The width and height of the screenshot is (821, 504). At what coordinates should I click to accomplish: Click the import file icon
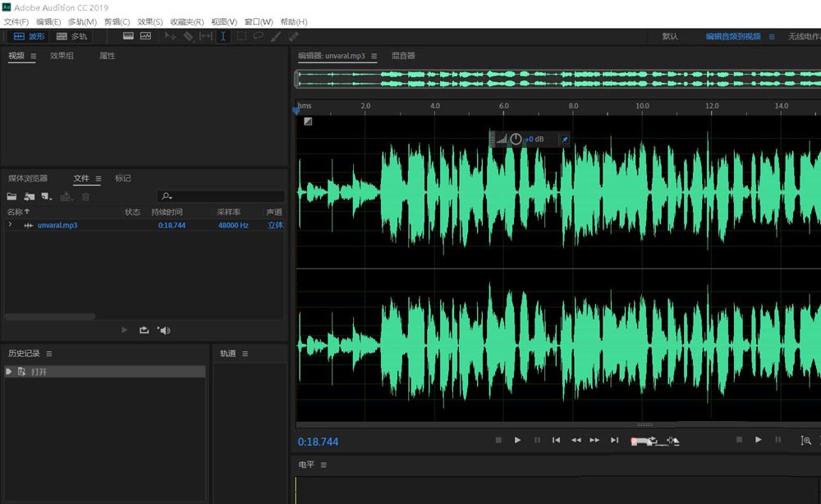[x=30, y=197]
